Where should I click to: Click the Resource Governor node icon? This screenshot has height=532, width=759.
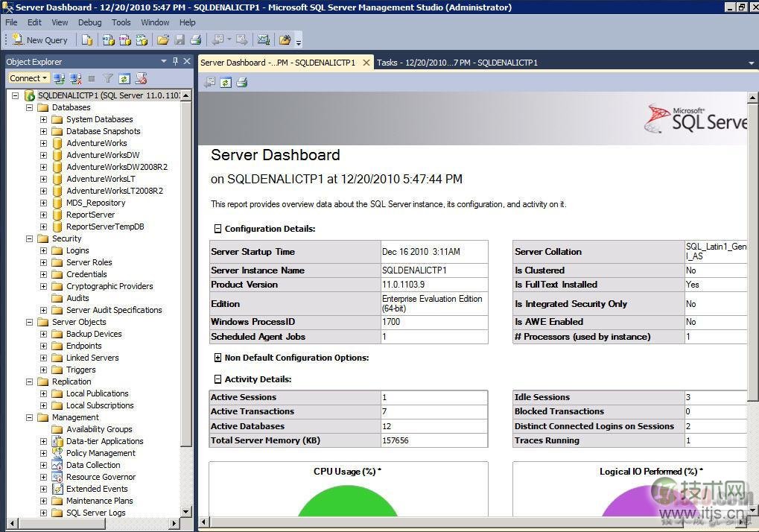click(x=57, y=477)
